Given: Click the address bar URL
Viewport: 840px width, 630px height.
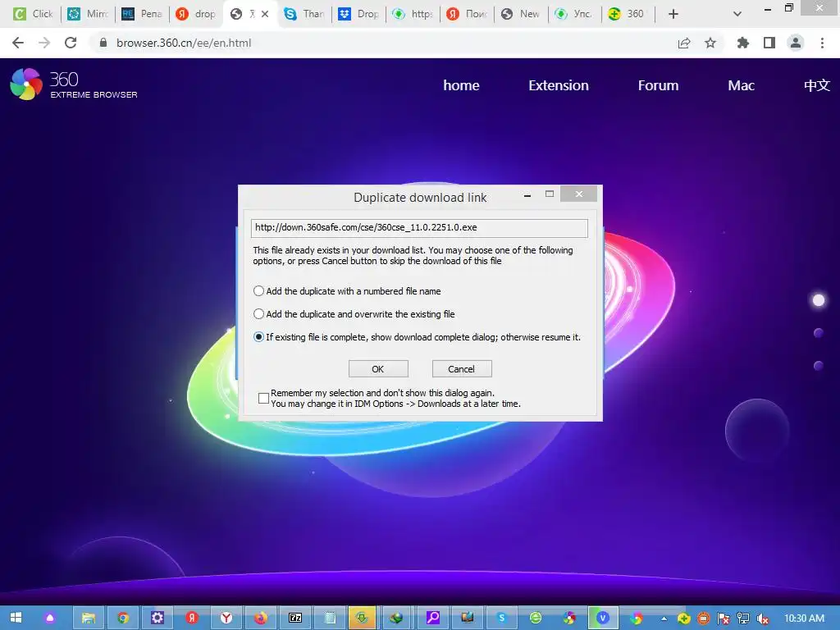Looking at the screenshot, I should tap(184, 43).
